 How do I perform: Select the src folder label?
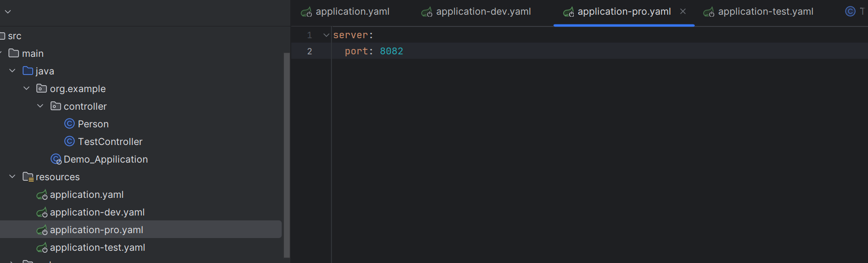[x=15, y=36]
